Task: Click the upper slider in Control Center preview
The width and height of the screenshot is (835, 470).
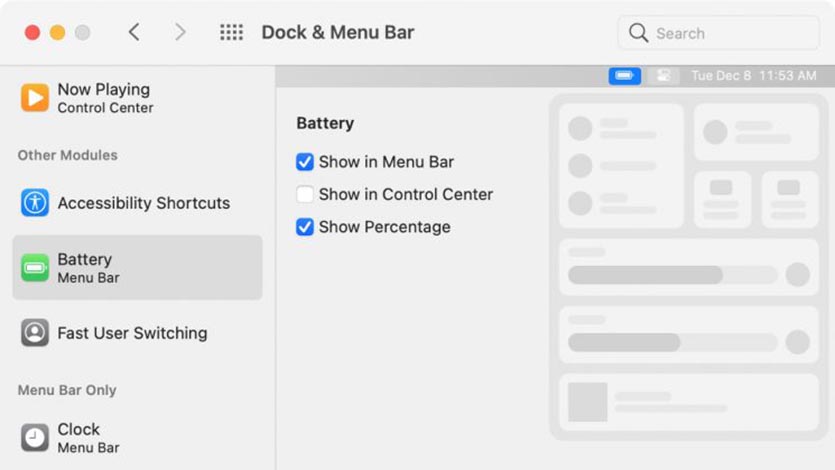Action: point(673,275)
